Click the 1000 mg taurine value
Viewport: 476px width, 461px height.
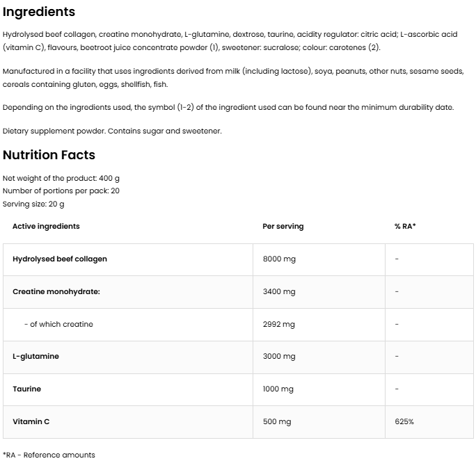(x=278, y=389)
